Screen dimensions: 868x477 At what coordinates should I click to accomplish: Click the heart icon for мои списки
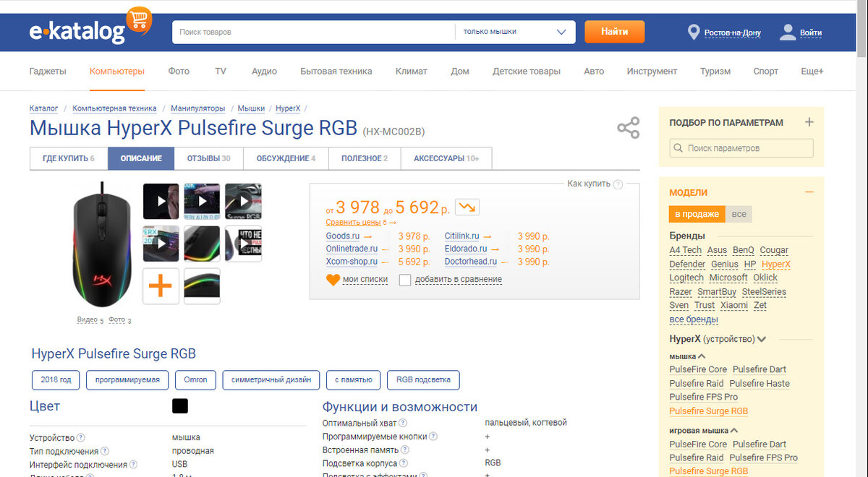pos(333,280)
